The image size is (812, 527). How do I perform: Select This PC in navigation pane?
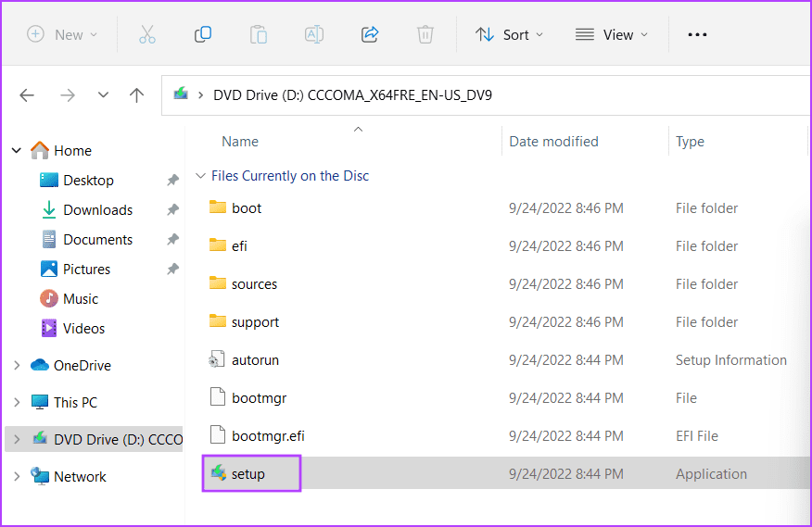pos(76,402)
